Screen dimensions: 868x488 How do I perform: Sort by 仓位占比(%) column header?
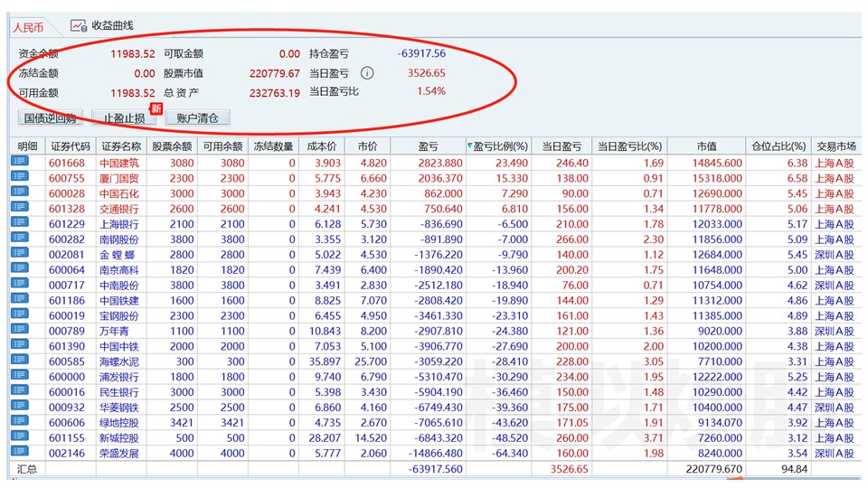778,146
